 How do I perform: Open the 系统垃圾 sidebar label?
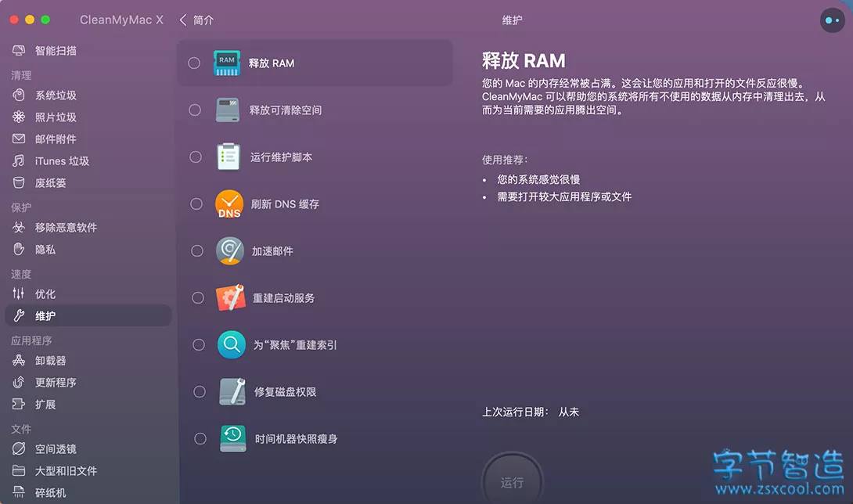pos(56,95)
